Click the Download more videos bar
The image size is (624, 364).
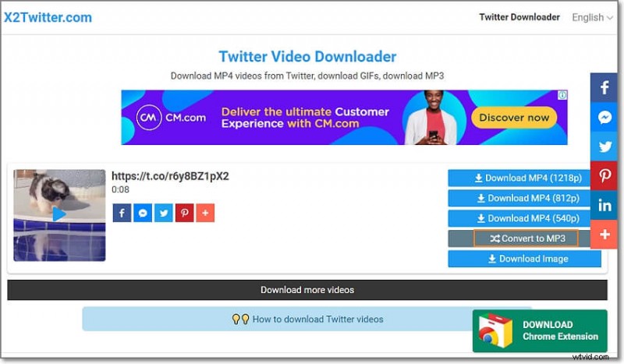tap(307, 290)
